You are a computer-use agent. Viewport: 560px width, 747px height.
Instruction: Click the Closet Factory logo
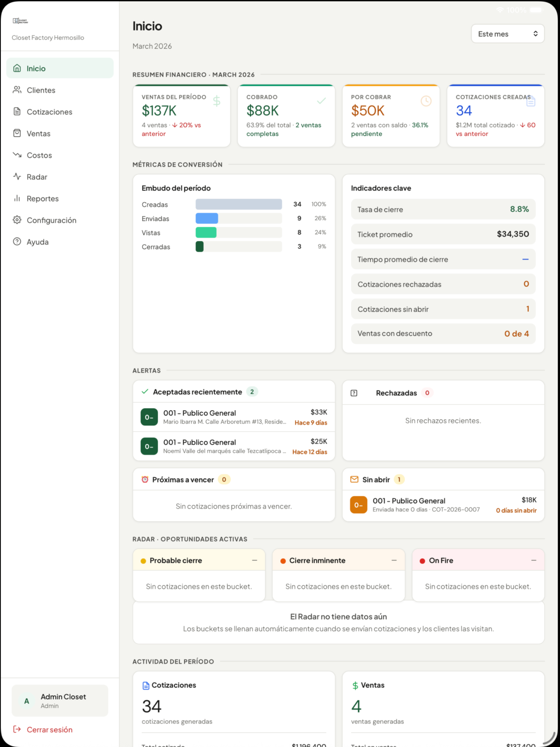20,21
